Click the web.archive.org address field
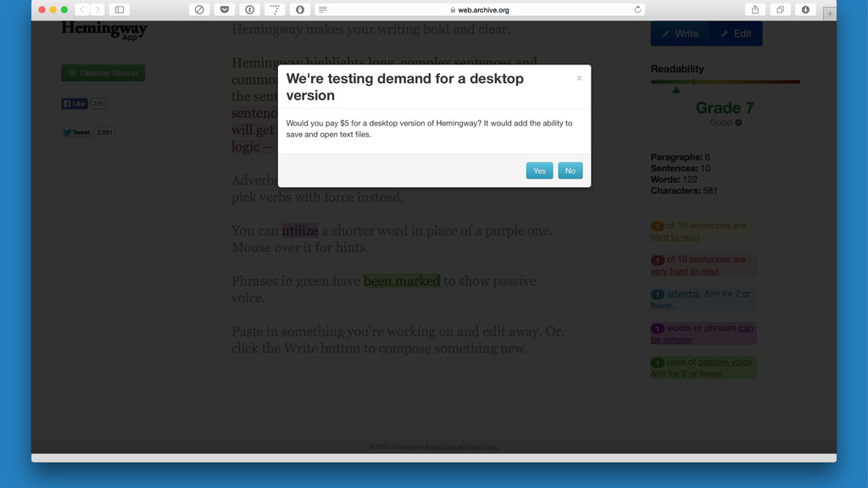Image resolution: width=868 pixels, height=488 pixels. (x=480, y=9)
